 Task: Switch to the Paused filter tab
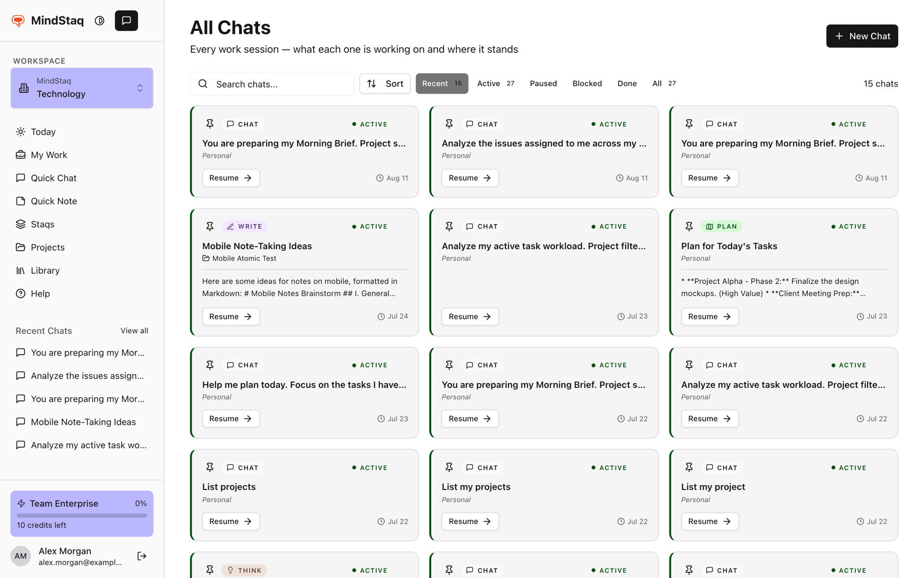543,84
